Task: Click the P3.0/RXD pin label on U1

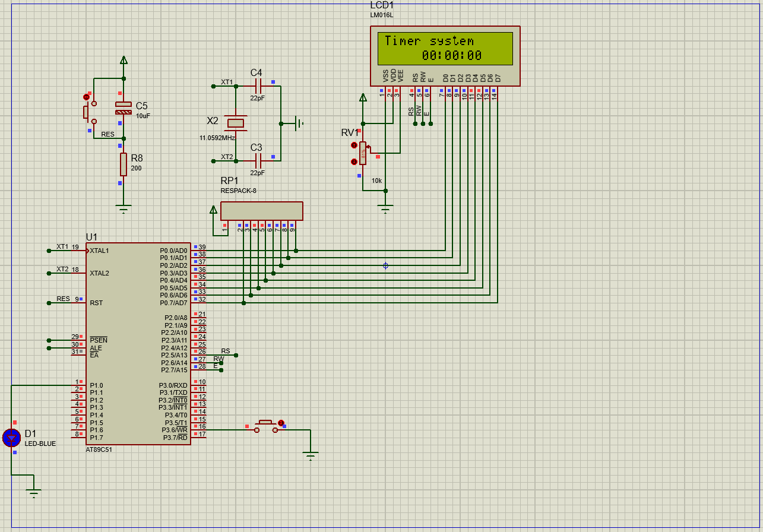Action: (173, 385)
